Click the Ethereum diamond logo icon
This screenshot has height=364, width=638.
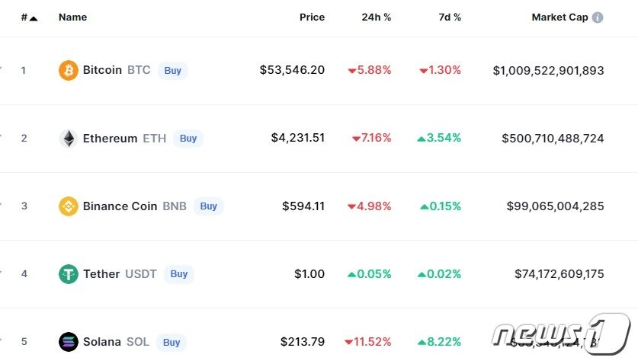pyautogui.click(x=69, y=139)
